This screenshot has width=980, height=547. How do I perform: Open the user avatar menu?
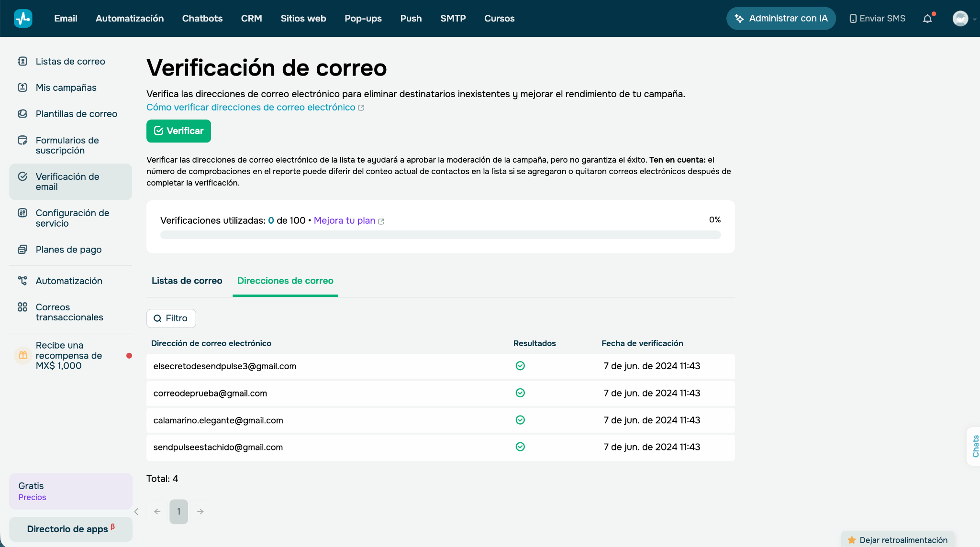click(x=960, y=19)
